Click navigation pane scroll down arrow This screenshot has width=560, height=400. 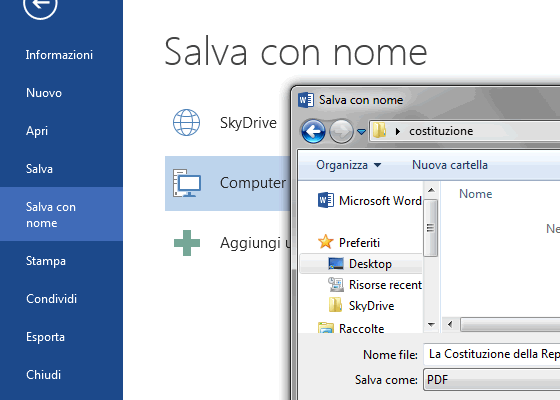tap(431, 325)
